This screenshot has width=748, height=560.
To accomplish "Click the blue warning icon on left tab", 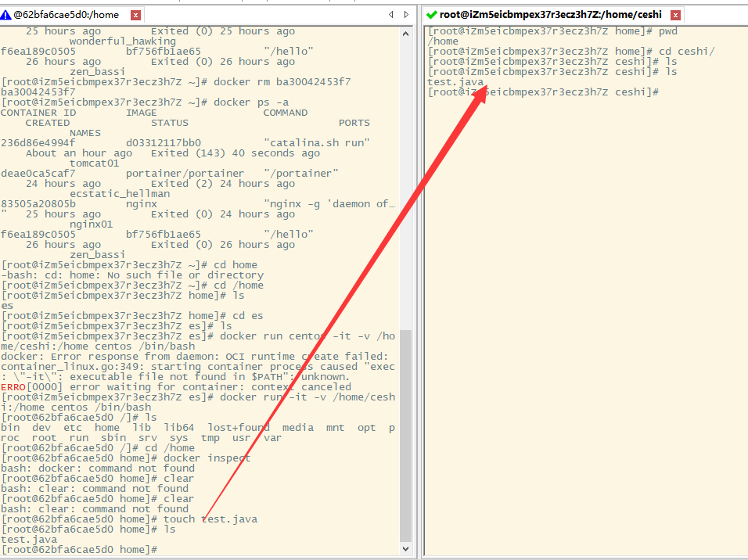I will [x=5, y=15].
